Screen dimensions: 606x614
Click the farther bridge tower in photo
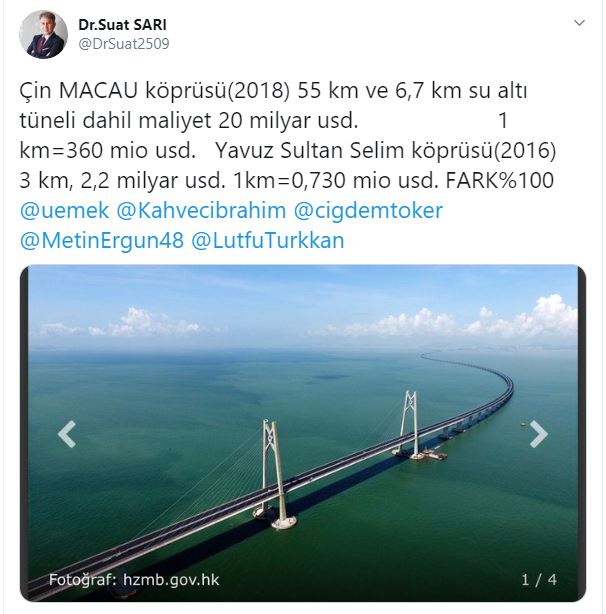(409, 424)
